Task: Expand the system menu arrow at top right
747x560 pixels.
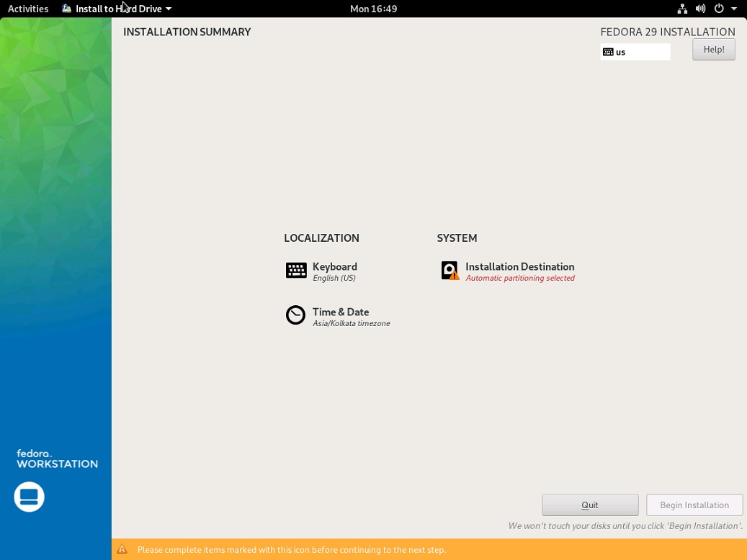Action: pos(734,9)
